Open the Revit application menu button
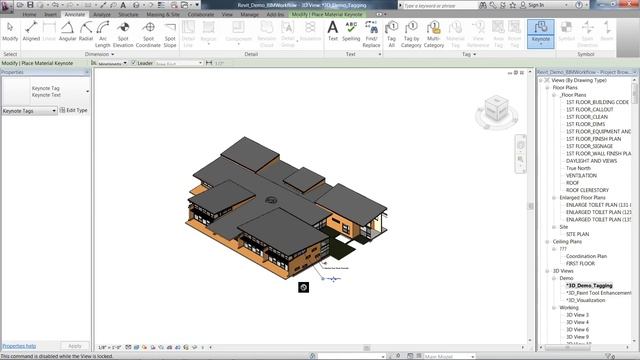This screenshot has width=640, height=360. tap(6, 6)
